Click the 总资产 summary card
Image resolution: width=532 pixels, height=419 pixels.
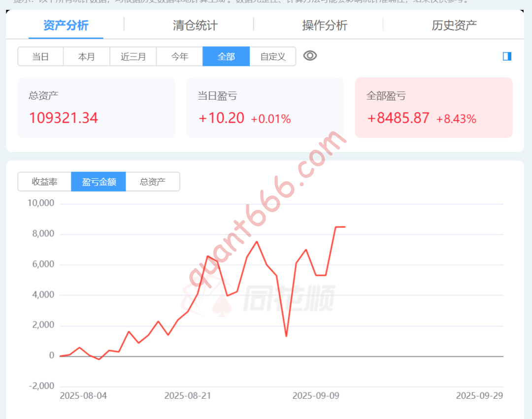(x=97, y=107)
